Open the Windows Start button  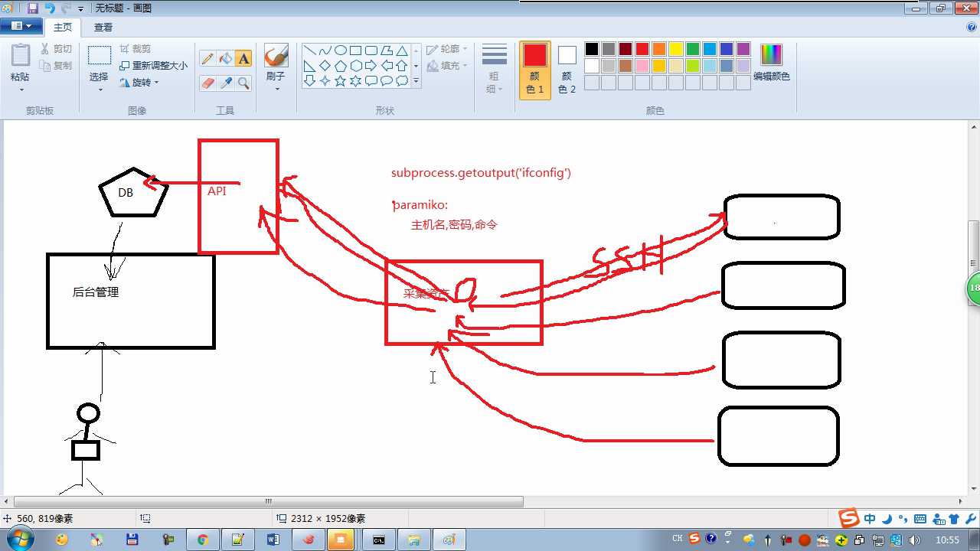tap(21, 540)
